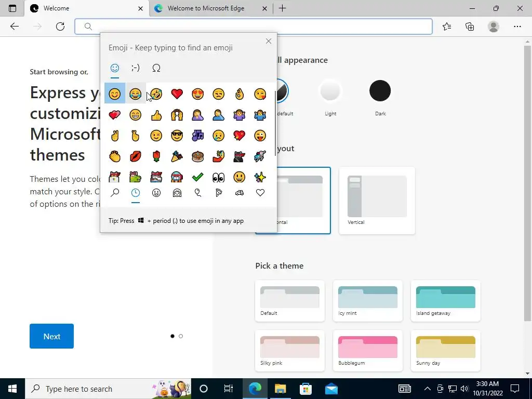The image size is (532, 399).
Task: Choose the clapping hands emoji
Action: [x=115, y=156]
